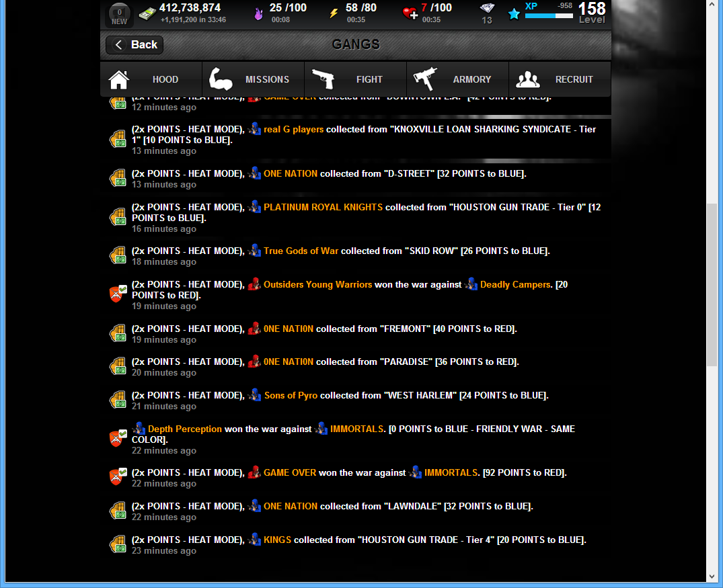Image resolution: width=723 pixels, height=588 pixels.
Task: Open the MISSIONS tab
Action: pyautogui.click(x=253, y=79)
